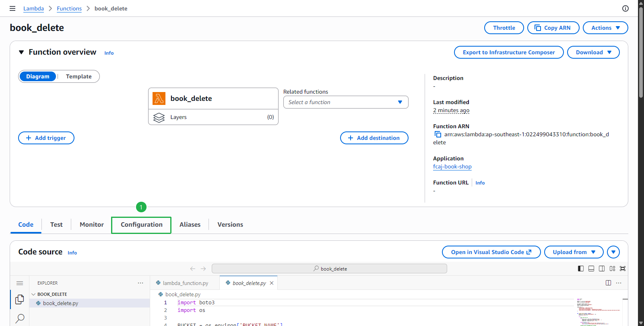Viewport: 644px width, 326px height.
Task: Collapse the BOOK_DELETE folder tree
Action: click(x=33, y=294)
